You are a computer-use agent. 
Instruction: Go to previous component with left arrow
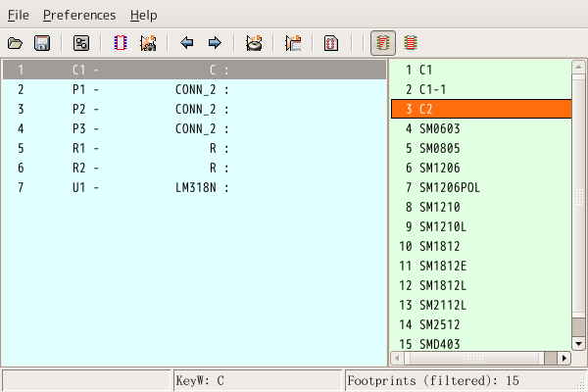point(187,43)
